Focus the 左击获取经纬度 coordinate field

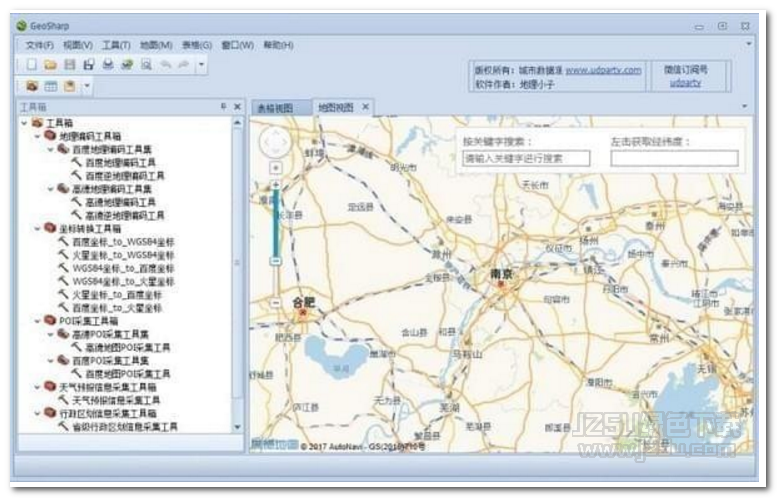coord(674,159)
